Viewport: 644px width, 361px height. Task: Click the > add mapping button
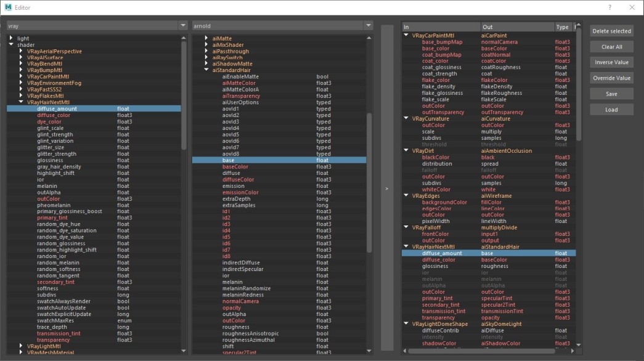click(x=387, y=188)
